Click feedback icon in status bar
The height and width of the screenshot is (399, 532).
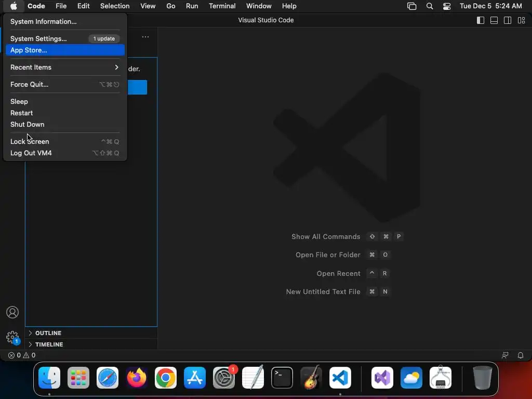click(505, 355)
